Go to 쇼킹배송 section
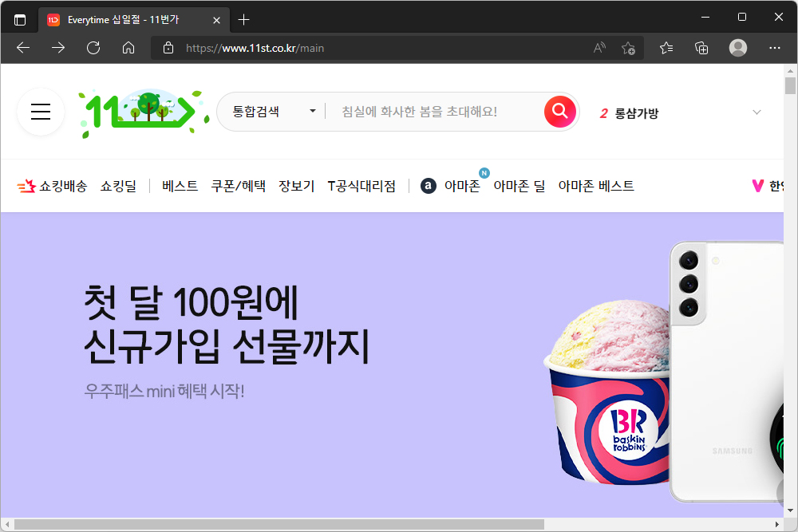798x532 pixels. (52, 186)
